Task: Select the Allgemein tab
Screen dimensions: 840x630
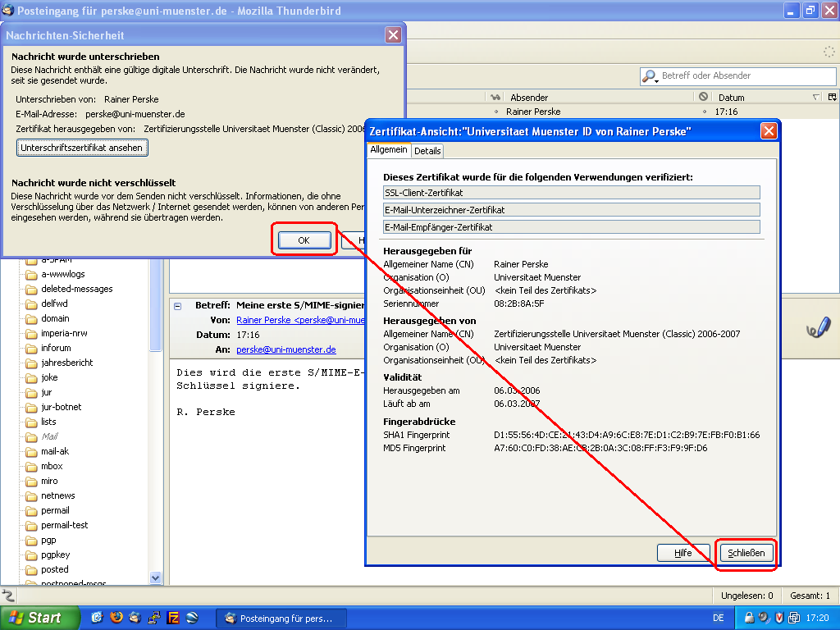Action: tap(388, 150)
